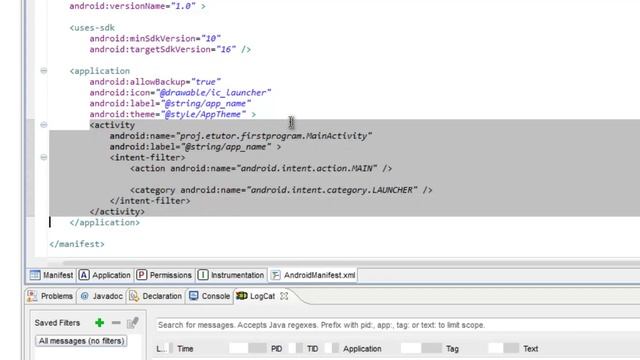
Task: Remove the selected LogCat filter
Action: pyautogui.click(x=116, y=323)
